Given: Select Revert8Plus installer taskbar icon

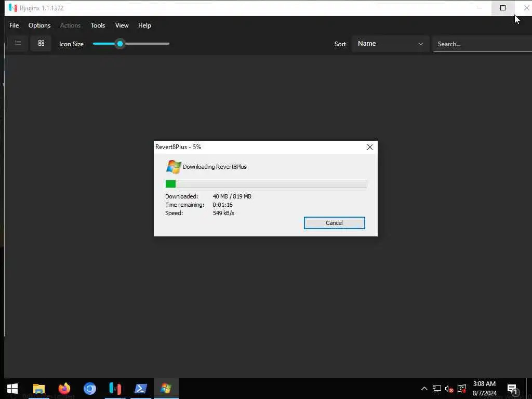Looking at the screenshot, I should tap(166, 389).
